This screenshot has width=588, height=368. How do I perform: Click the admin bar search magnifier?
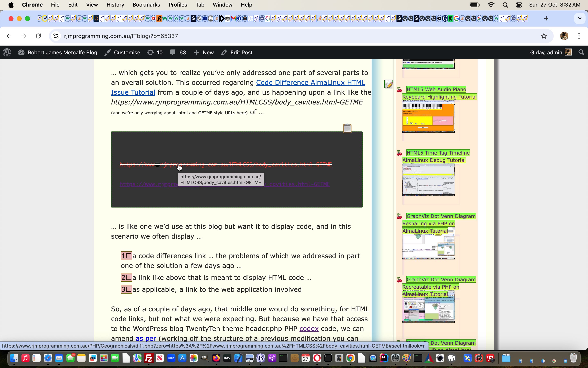pos(581,52)
